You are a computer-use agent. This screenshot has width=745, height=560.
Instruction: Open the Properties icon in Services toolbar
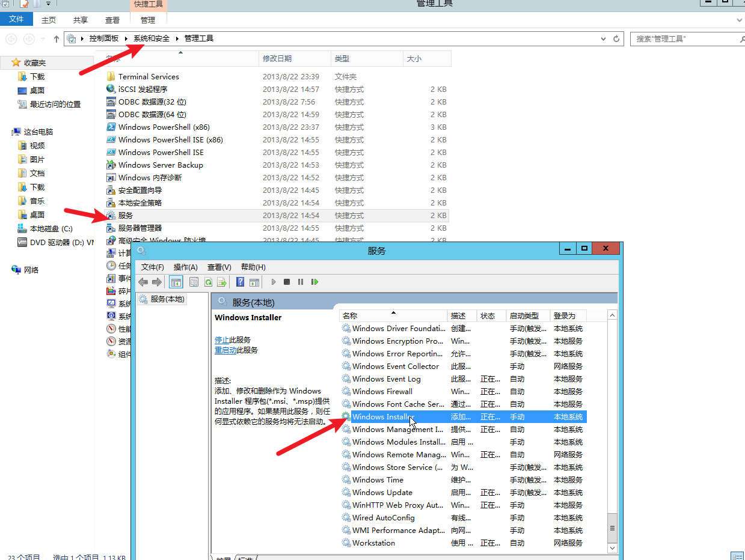(194, 282)
